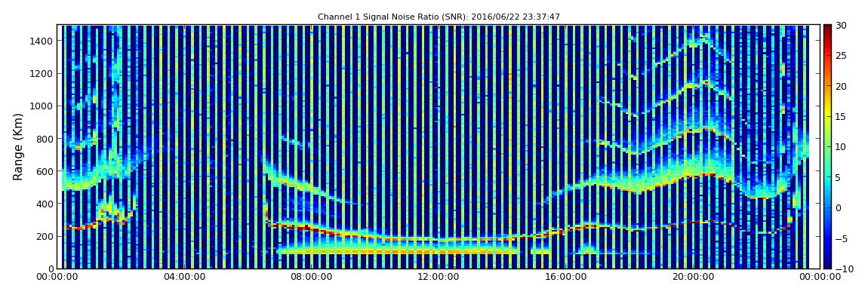Click the 'Range (Km)' y-axis label
868x307 pixels.
click(18, 146)
